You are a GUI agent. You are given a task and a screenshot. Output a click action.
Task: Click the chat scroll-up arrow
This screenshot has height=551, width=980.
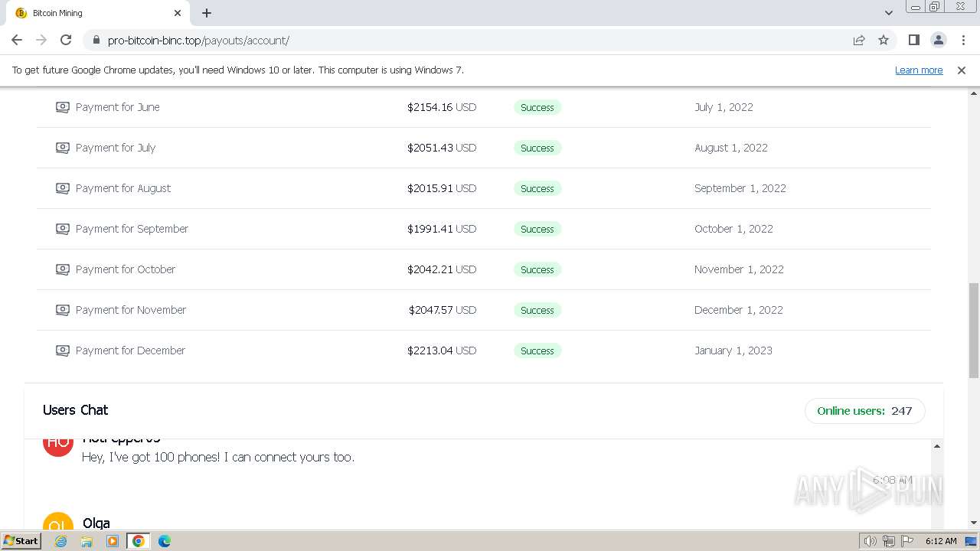936,446
